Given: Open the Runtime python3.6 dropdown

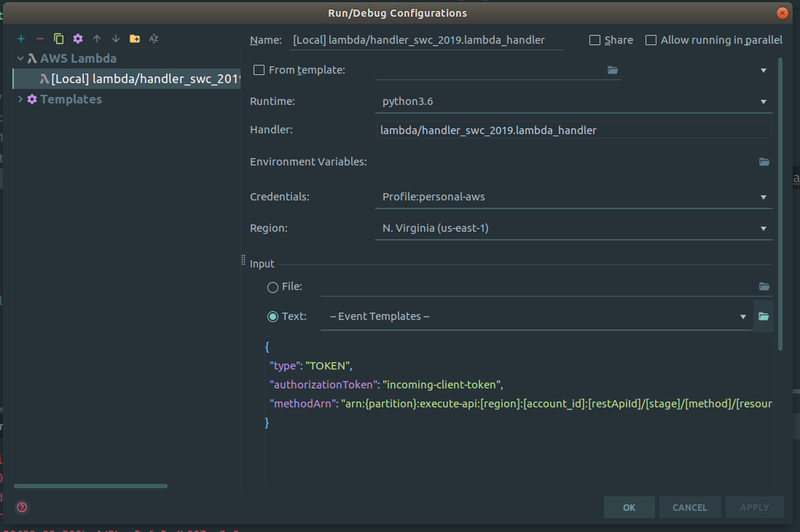Looking at the screenshot, I should pos(573,101).
